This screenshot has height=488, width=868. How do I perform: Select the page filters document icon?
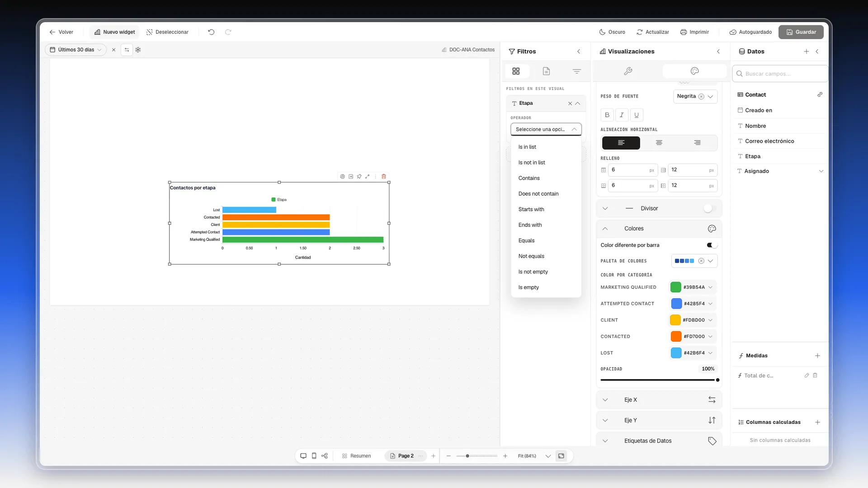click(546, 71)
